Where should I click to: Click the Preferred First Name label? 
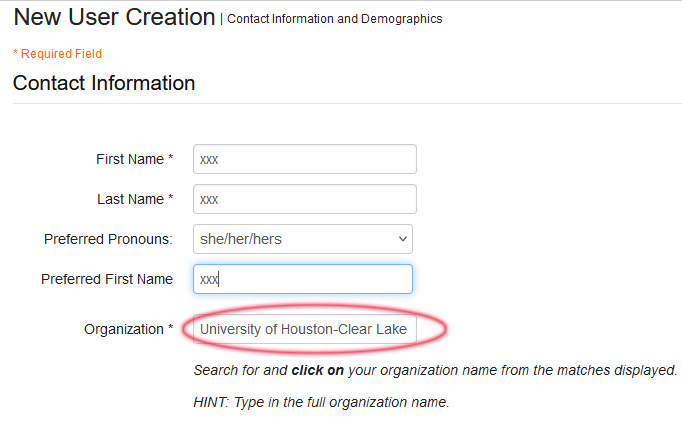coord(106,279)
